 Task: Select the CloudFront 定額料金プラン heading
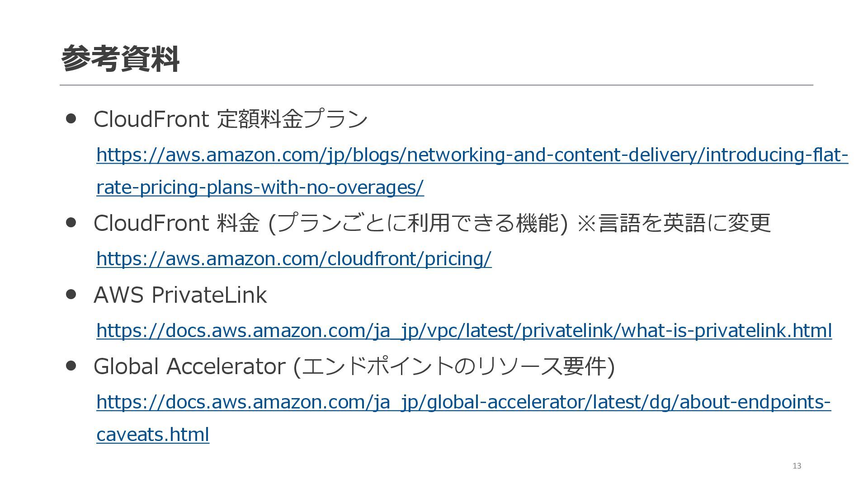(231, 119)
